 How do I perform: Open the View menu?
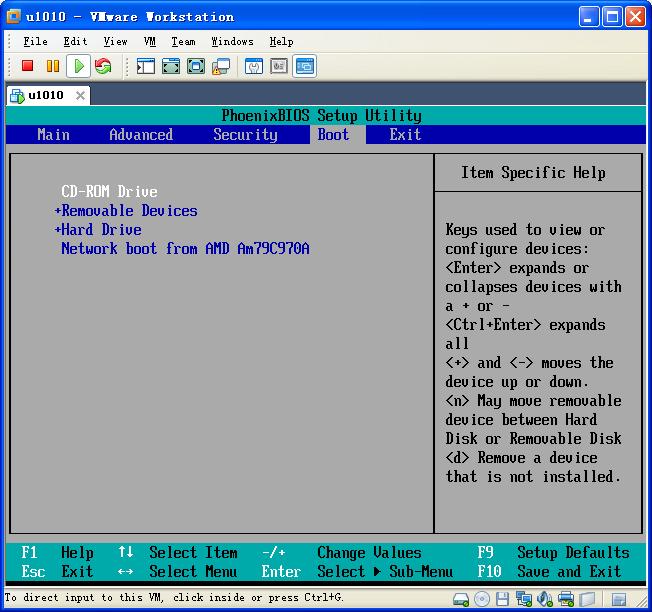point(115,42)
